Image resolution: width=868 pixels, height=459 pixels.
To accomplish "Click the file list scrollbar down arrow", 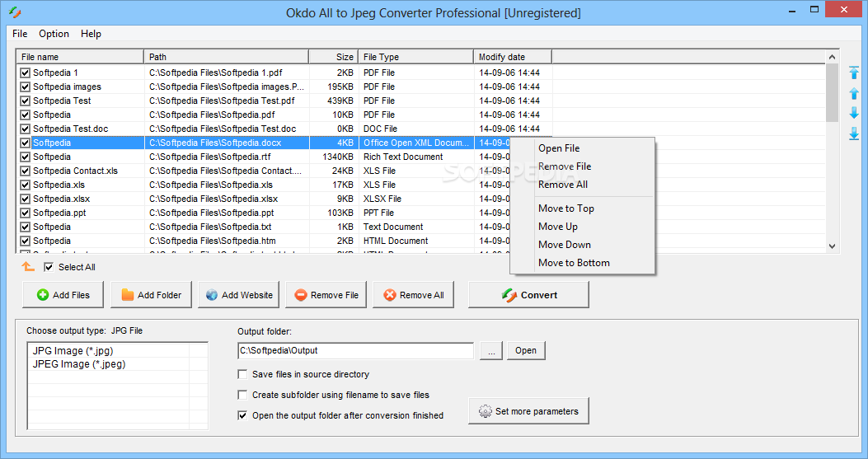I will pos(832,246).
